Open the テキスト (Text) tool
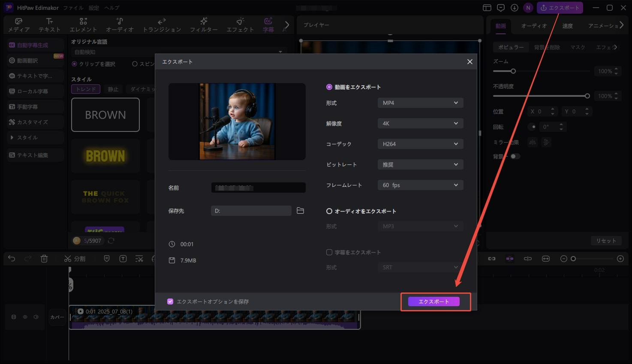 click(x=50, y=25)
